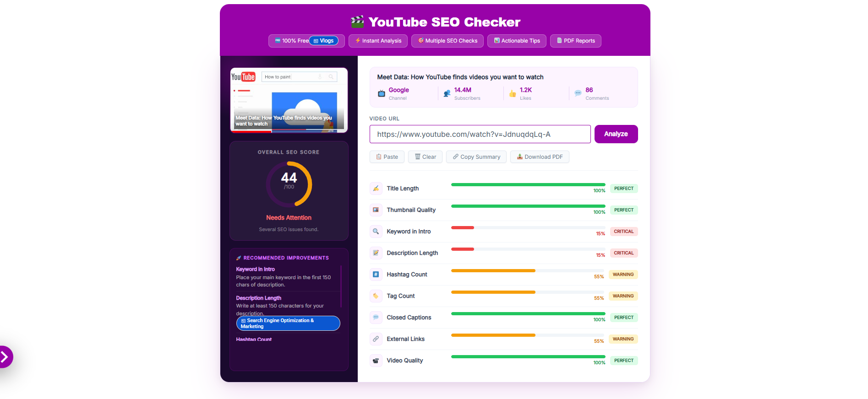This screenshot has width=868, height=399.
Task: Paste a URL with the Paste button
Action: point(387,157)
